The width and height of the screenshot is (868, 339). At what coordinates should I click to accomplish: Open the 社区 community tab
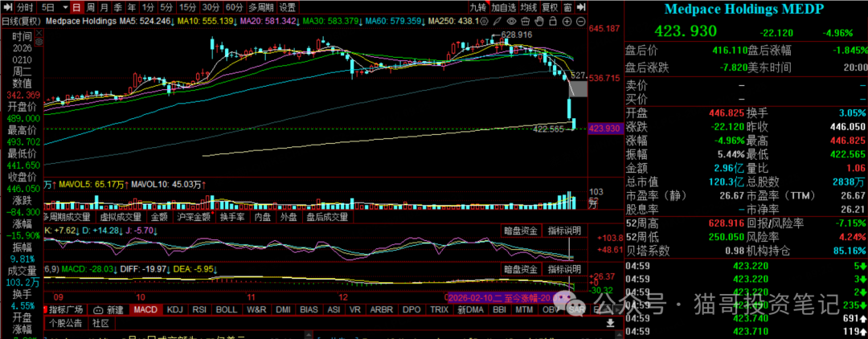pos(100,322)
